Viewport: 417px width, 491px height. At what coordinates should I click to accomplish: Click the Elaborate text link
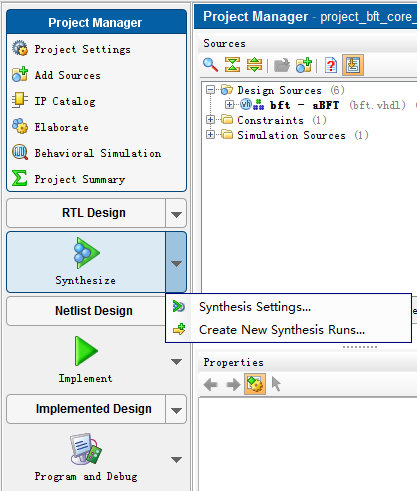[x=62, y=127]
